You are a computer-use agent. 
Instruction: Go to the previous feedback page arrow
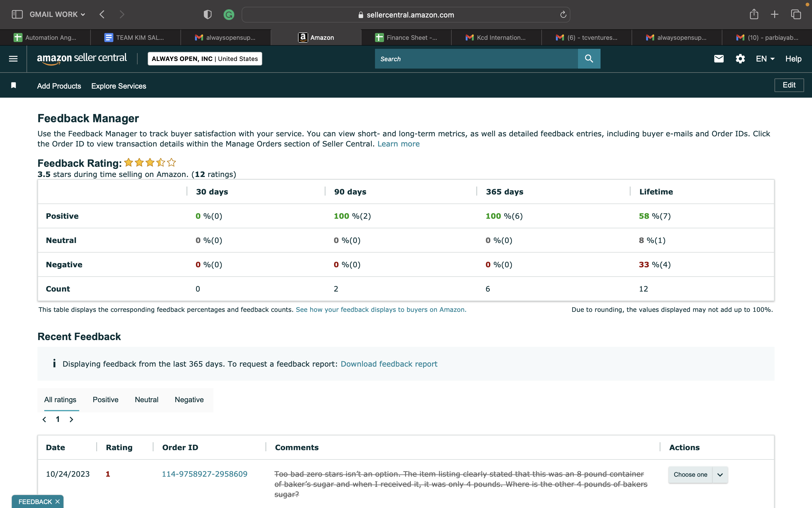click(44, 419)
